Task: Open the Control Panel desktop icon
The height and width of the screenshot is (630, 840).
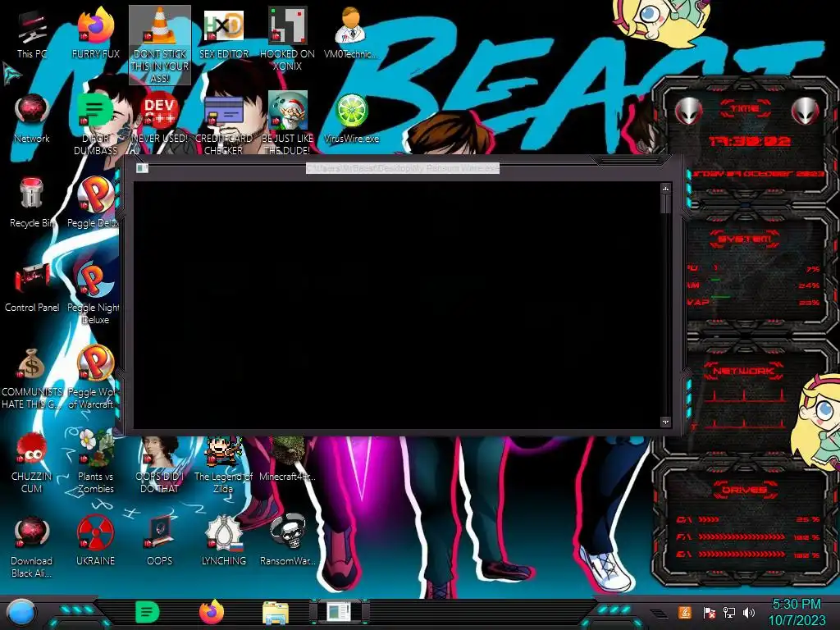Action: pyautogui.click(x=32, y=287)
